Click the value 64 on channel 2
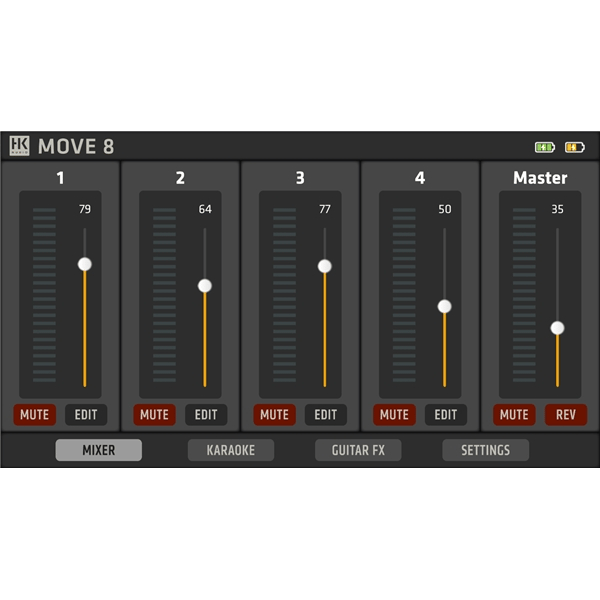This screenshot has width=600, height=600. (205, 209)
